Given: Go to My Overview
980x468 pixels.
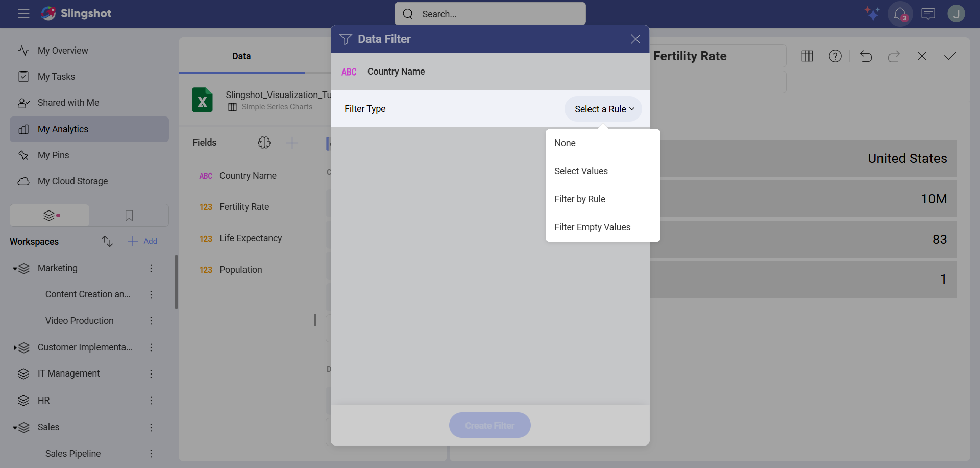Looking at the screenshot, I should pyautogui.click(x=89, y=50).
